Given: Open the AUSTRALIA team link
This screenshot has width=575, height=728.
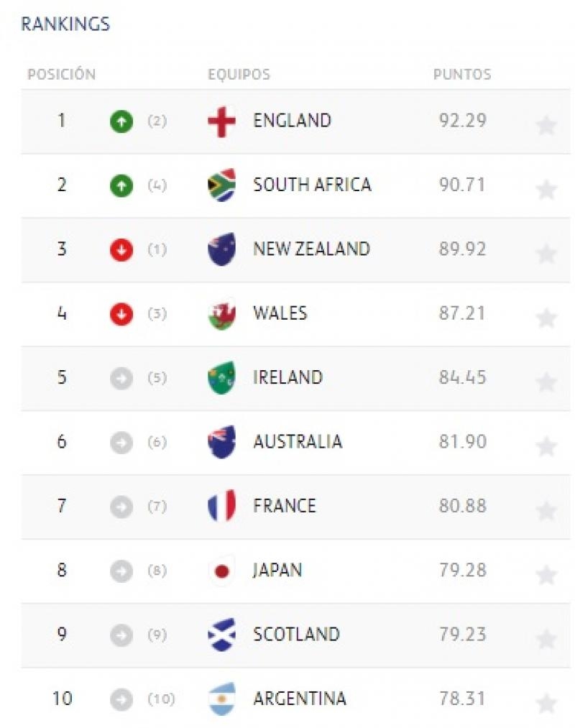Looking at the screenshot, I should [298, 442].
